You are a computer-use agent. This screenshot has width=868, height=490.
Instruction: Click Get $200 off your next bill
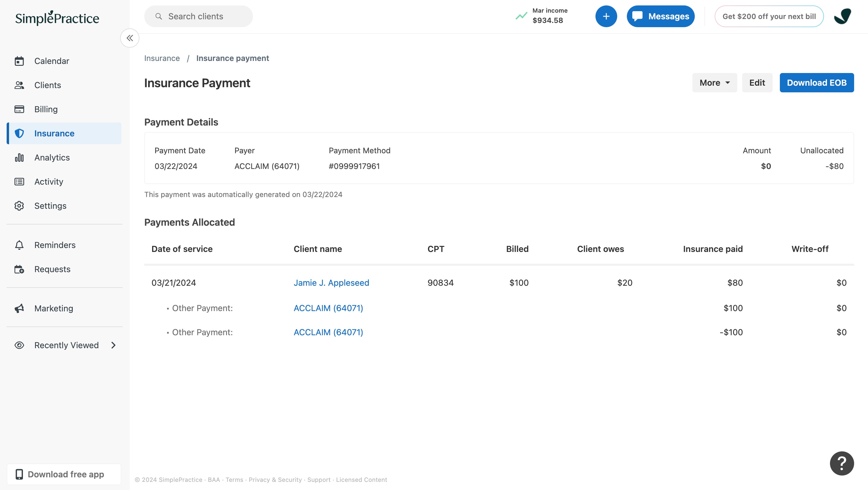tap(769, 16)
